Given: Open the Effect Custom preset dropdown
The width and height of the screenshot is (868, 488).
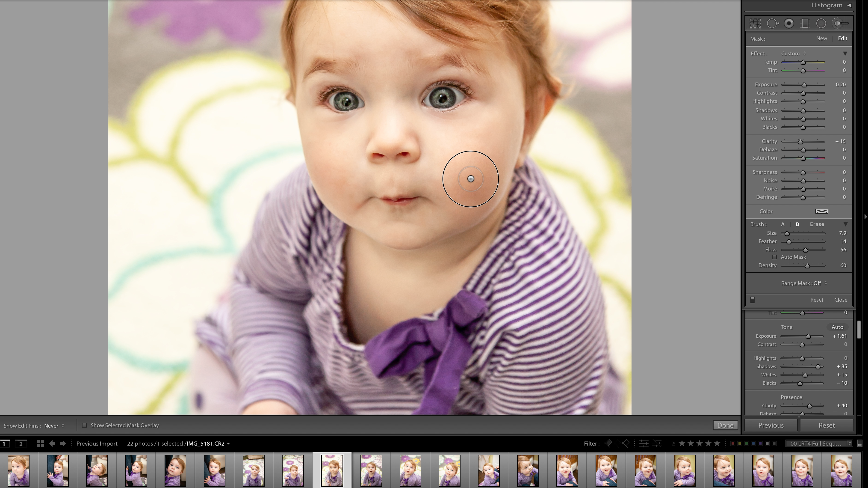Looking at the screenshot, I should coord(793,53).
